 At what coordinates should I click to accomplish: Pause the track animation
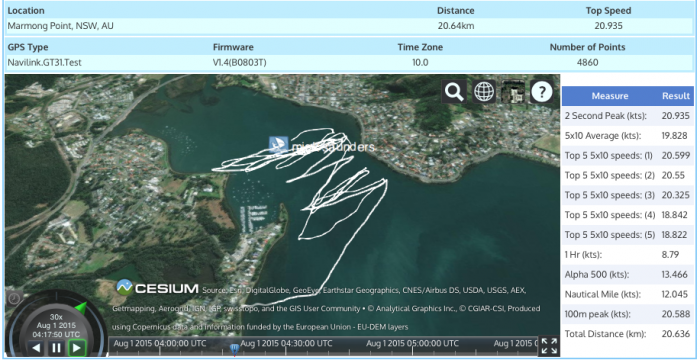[x=56, y=347]
